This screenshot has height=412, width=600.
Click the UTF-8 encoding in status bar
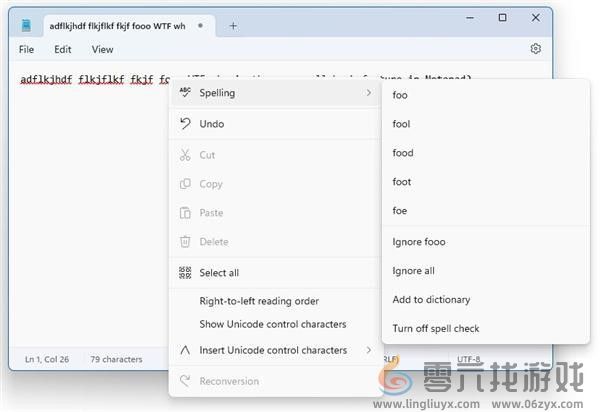tap(469, 359)
